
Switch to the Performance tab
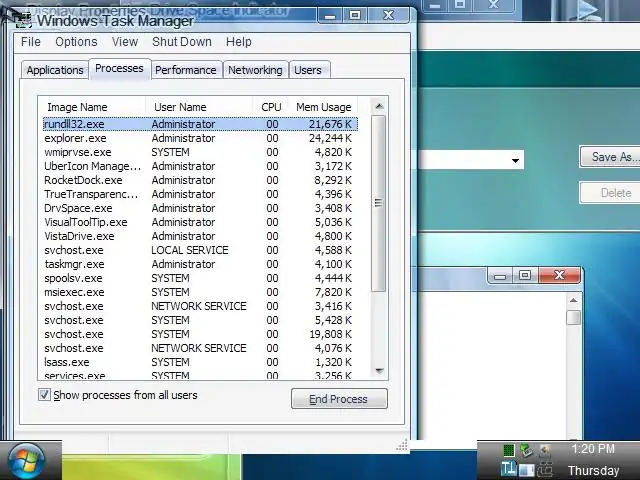coord(186,70)
